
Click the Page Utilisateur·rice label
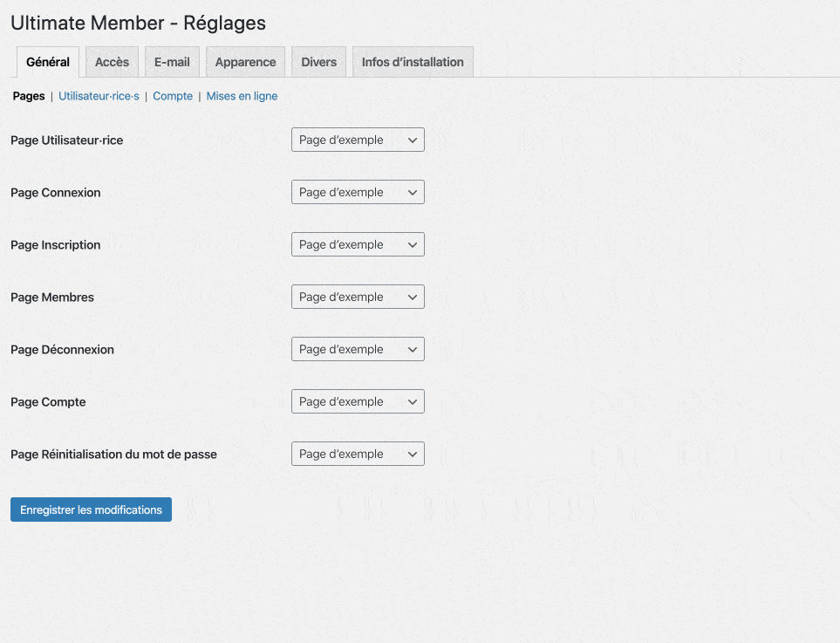pyautogui.click(x=67, y=140)
